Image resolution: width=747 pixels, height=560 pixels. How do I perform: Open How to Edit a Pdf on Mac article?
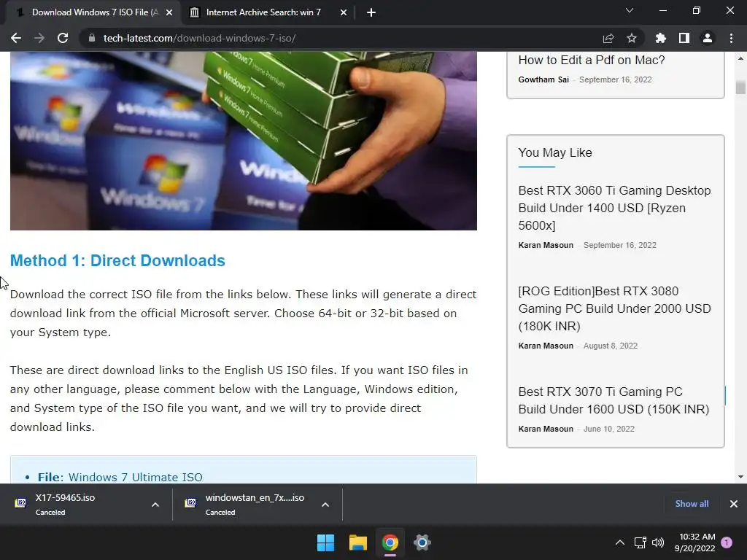591,60
